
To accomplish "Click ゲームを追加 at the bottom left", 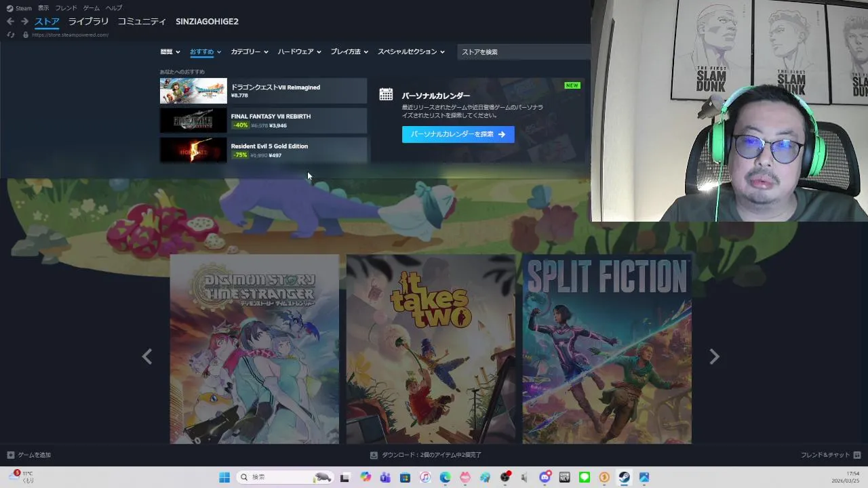I will 28,455.
